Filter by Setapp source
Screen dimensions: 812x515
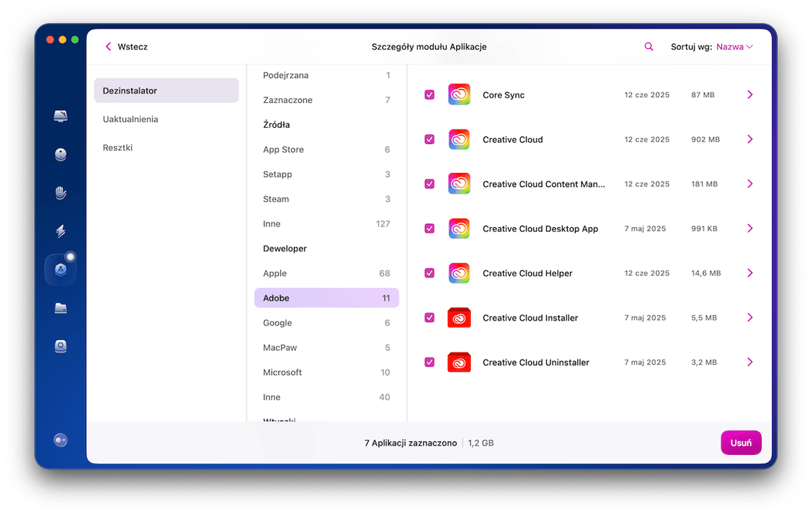point(327,174)
